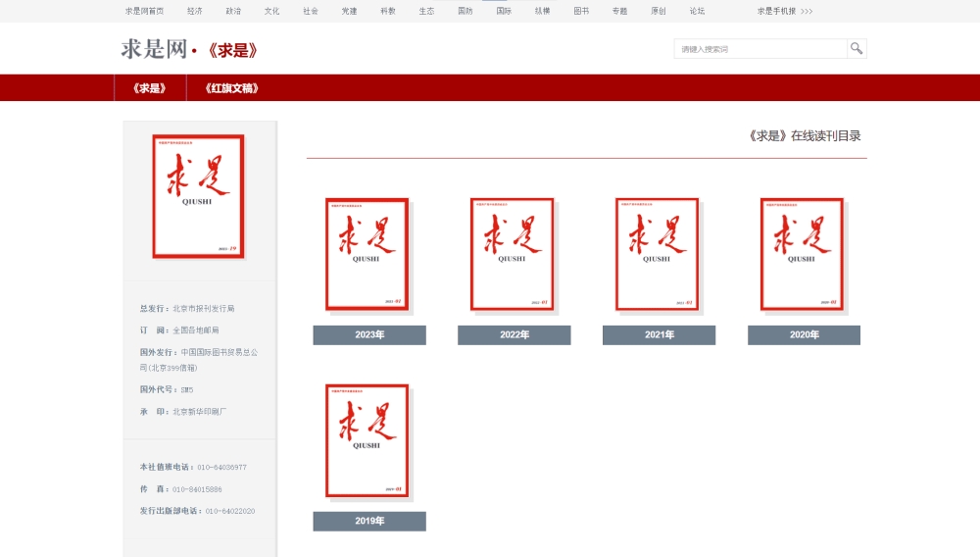Open the 2021 magazine cover thumbnail

pos(657,254)
